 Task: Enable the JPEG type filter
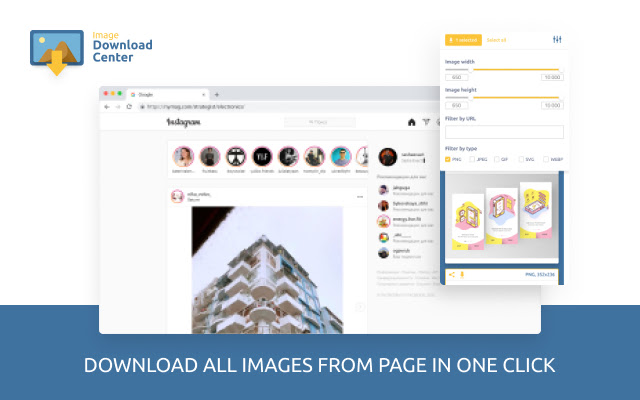coord(472,159)
